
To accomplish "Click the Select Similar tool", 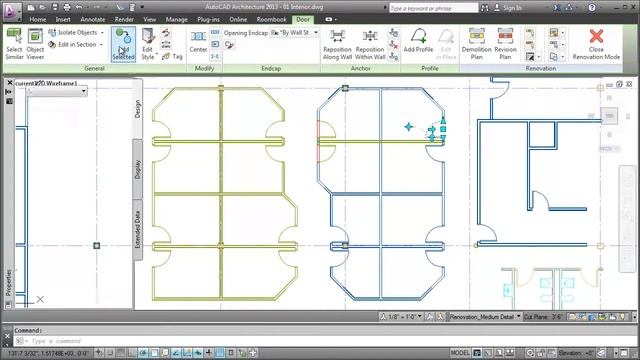I will click(x=14, y=44).
